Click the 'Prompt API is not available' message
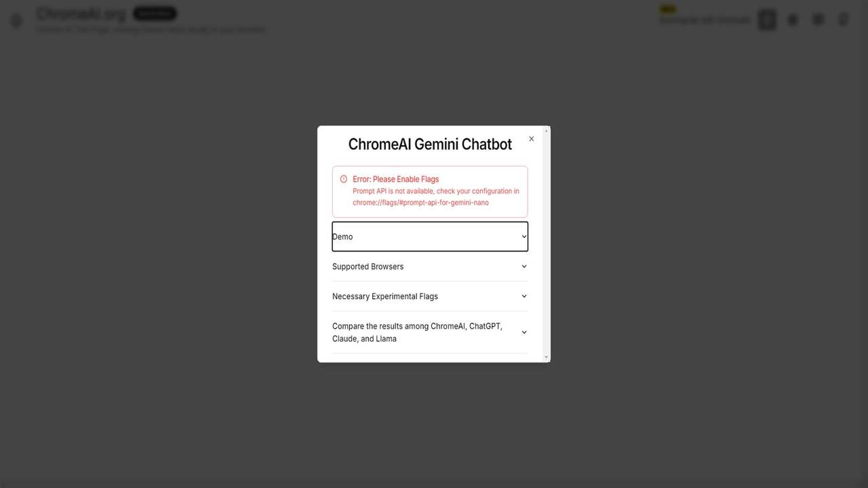This screenshot has height=488, width=868. point(435,197)
